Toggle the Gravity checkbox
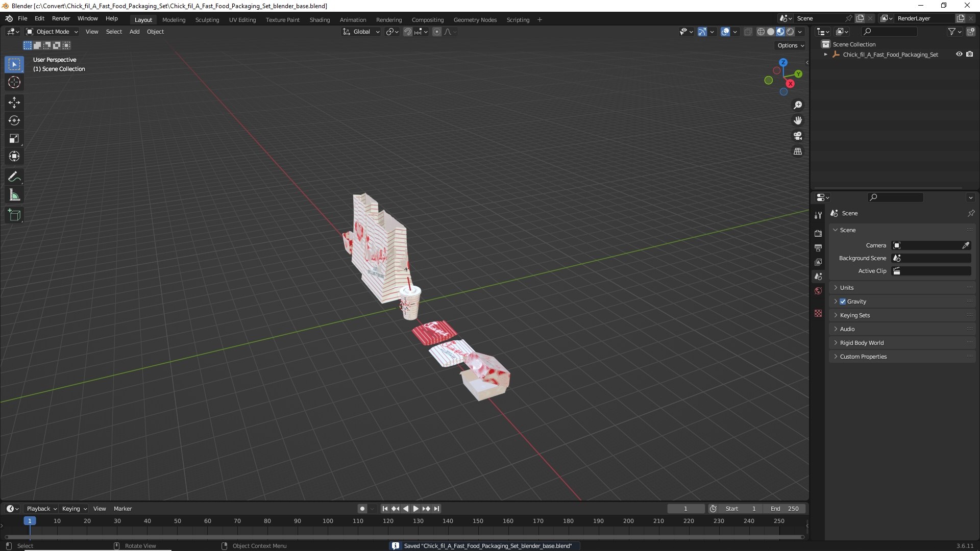 click(x=843, y=302)
